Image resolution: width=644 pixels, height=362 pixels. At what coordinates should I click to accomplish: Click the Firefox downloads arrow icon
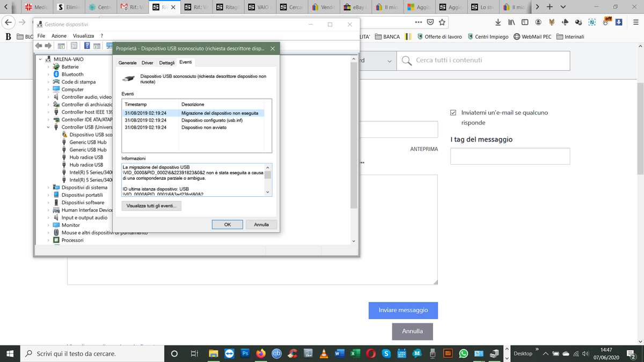tap(498, 23)
